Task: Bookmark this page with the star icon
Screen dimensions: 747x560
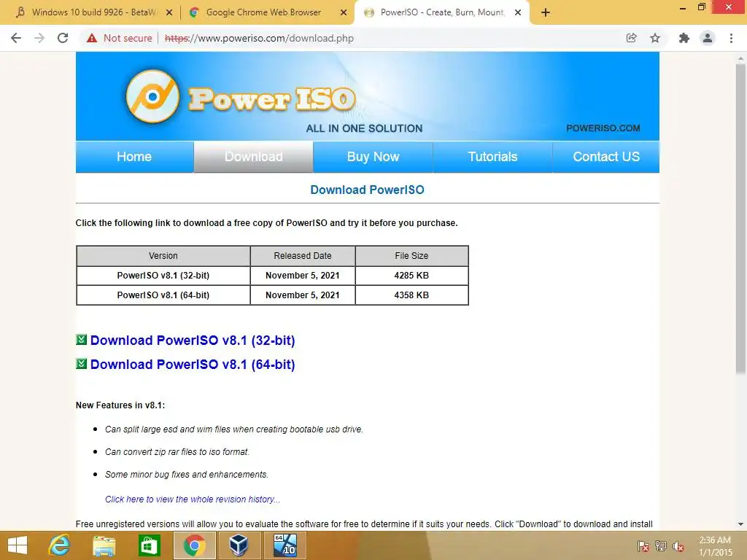Action: [655, 38]
